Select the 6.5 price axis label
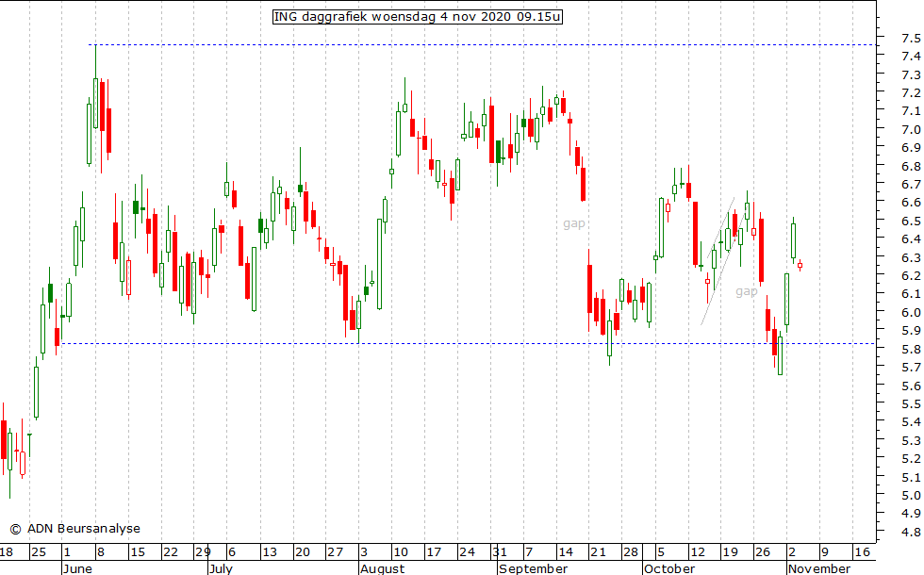Screen dimensions: 924x575 tap(911, 221)
